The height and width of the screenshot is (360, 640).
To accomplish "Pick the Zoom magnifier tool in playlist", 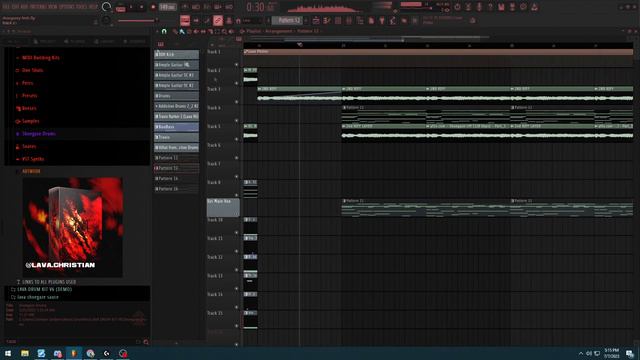I will tap(224, 31).
